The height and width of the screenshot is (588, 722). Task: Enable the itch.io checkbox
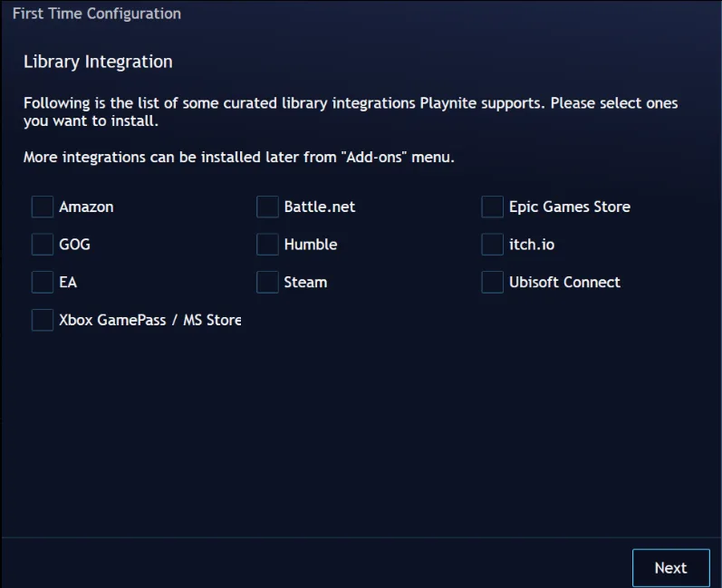(492, 245)
